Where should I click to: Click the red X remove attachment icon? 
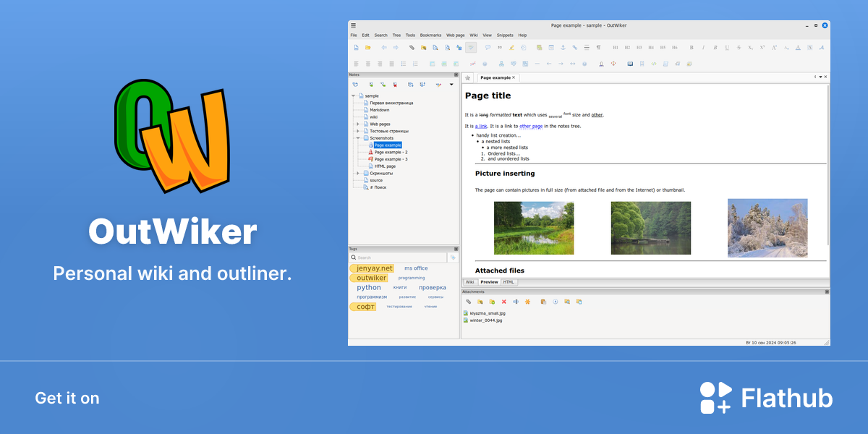tap(503, 302)
